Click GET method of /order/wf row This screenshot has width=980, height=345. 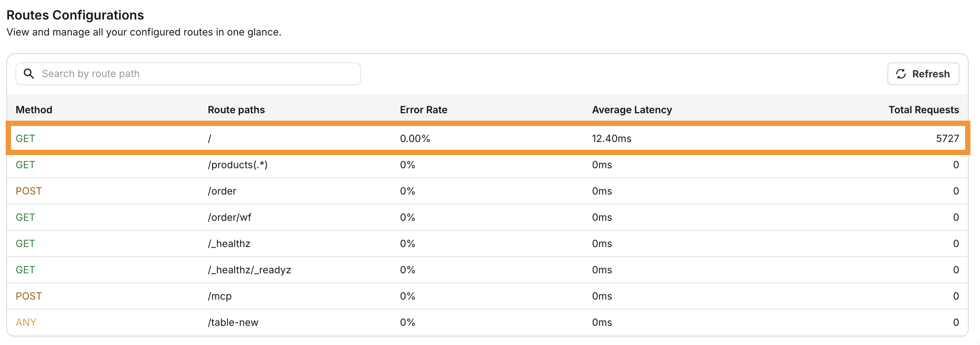[25, 218]
